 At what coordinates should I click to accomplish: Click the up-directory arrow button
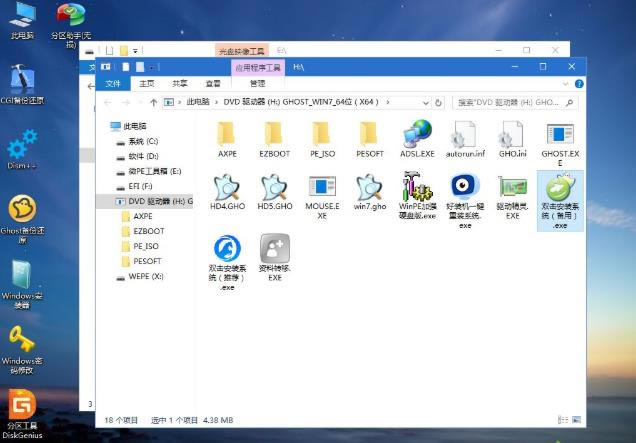coord(153,102)
